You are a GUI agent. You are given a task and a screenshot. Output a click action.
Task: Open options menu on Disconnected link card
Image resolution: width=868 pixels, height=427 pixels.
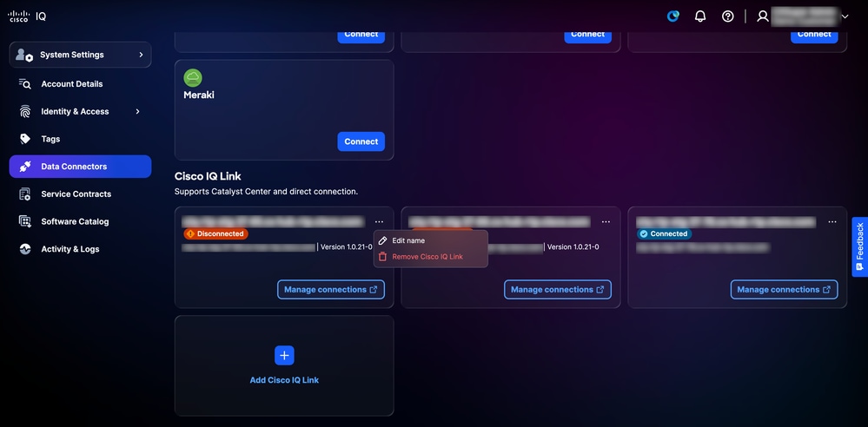(379, 222)
